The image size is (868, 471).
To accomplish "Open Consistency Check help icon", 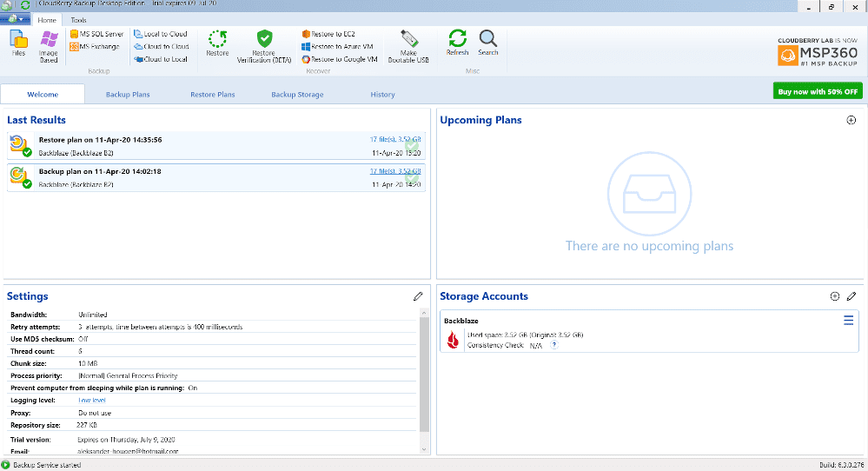I will [x=553, y=345].
